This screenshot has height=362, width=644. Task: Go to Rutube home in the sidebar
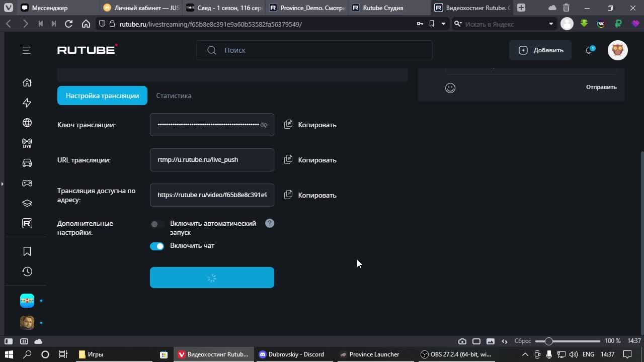[x=27, y=82]
